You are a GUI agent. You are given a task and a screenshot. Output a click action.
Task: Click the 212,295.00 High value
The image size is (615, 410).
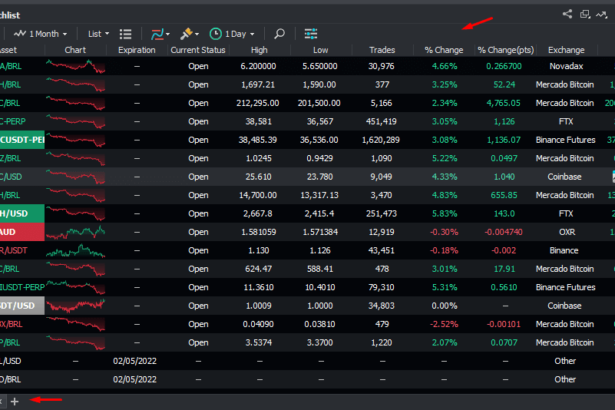click(x=258, y=103)
